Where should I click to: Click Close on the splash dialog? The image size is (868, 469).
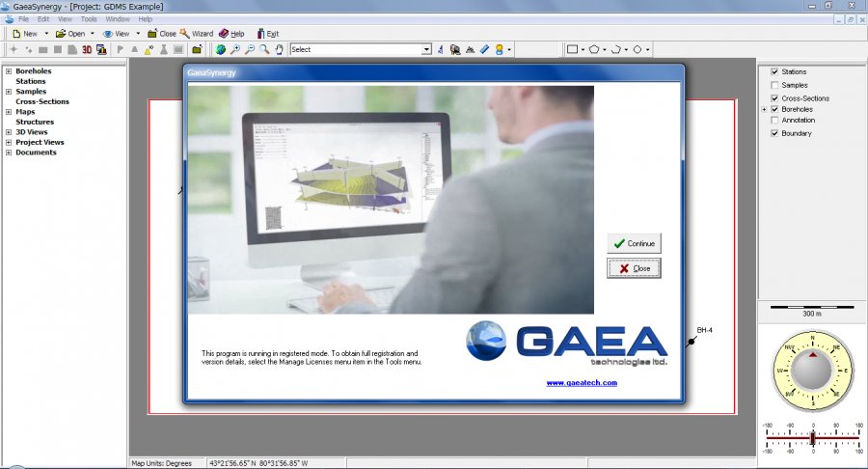(634, 268)
